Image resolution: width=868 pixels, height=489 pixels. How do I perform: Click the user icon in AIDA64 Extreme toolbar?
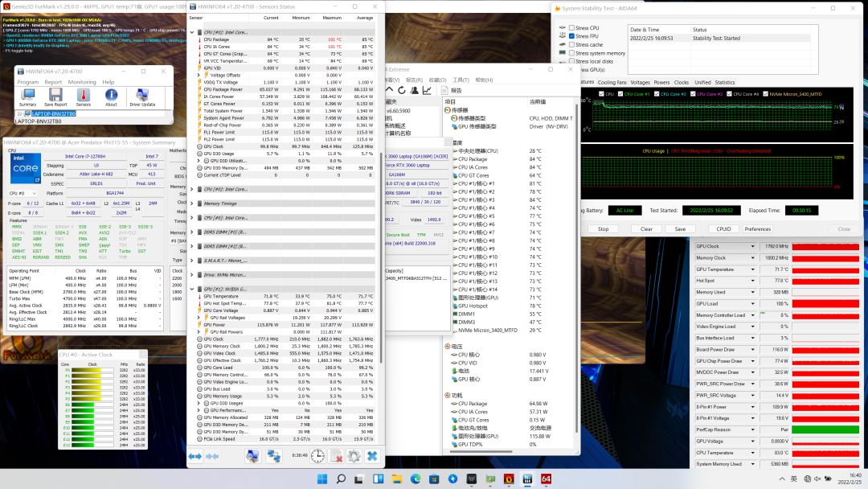click(414, 90)
